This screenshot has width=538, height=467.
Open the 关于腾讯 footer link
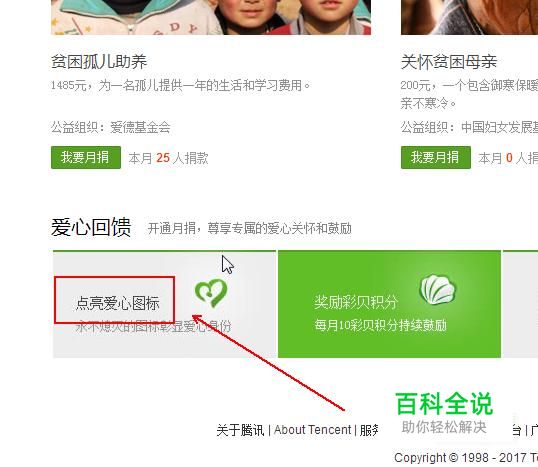click(240, 430)
